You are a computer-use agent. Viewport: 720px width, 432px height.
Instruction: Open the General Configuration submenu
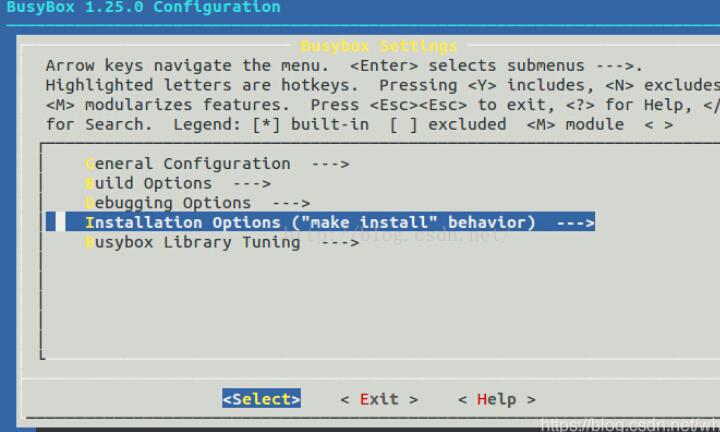pos(187,164)
